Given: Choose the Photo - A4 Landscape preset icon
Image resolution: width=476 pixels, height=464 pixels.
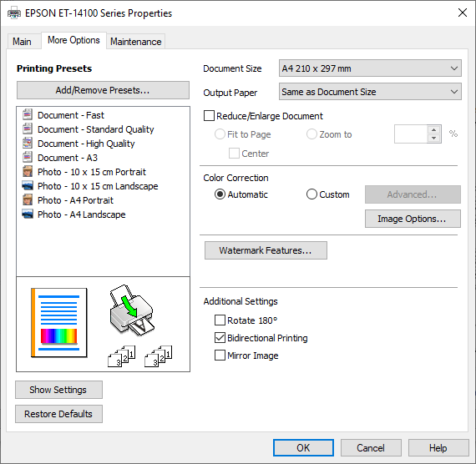Looking at the screenshot, I should coord(28,214).
